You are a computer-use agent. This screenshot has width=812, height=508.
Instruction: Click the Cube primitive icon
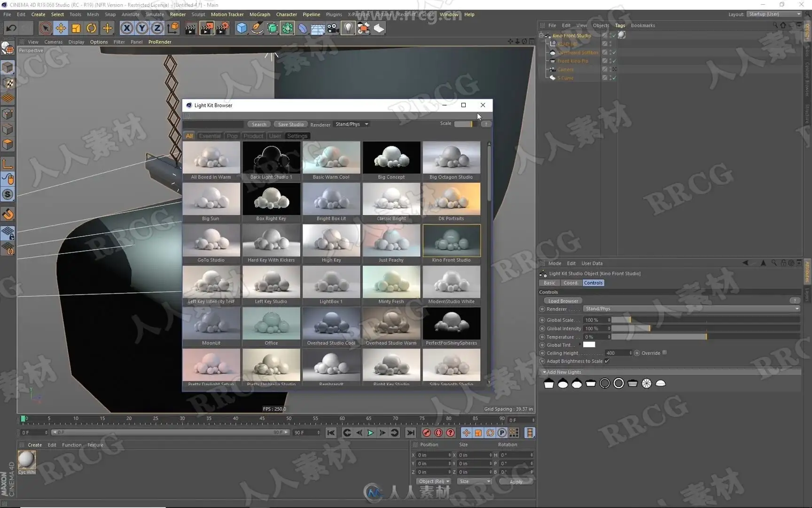tap(242, 29)
